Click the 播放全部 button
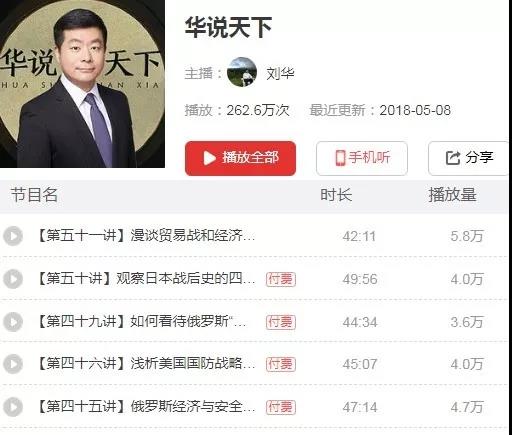The height and width of the screenshot is (435, 512). pos(240,158)
